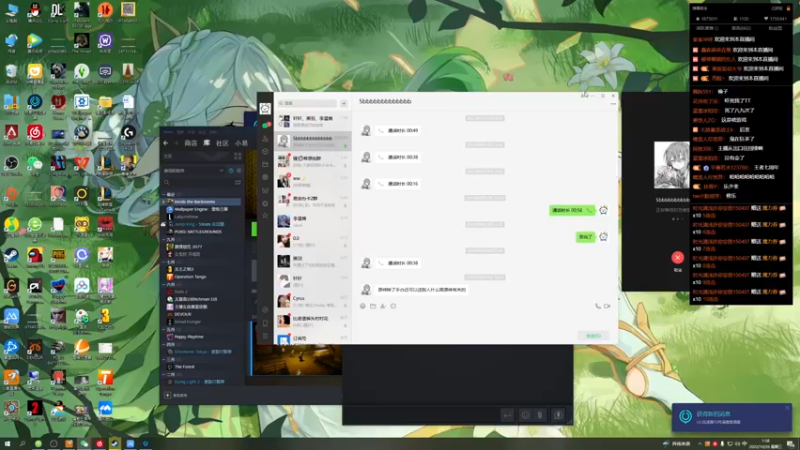Click the taskbar search icon
The height and width of the screenshot is (450, 800).
[x=22, y=444]
